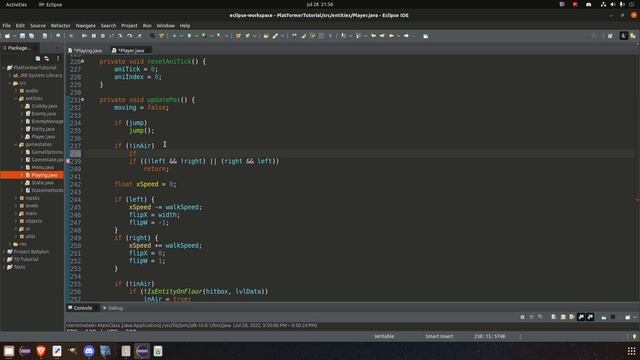
Task: Open the Source menu
Action: [x=38, y=25]
